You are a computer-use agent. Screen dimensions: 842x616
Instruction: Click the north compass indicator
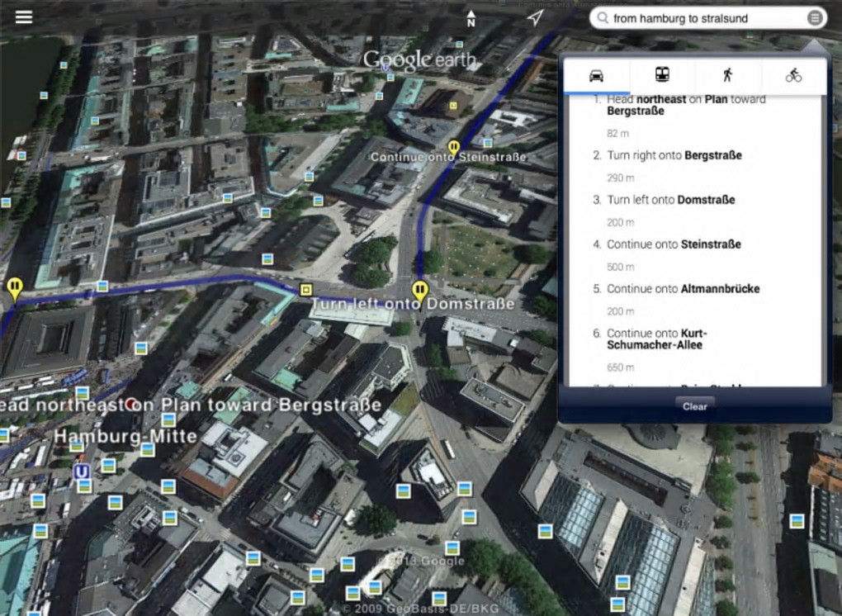coord(471,18)
